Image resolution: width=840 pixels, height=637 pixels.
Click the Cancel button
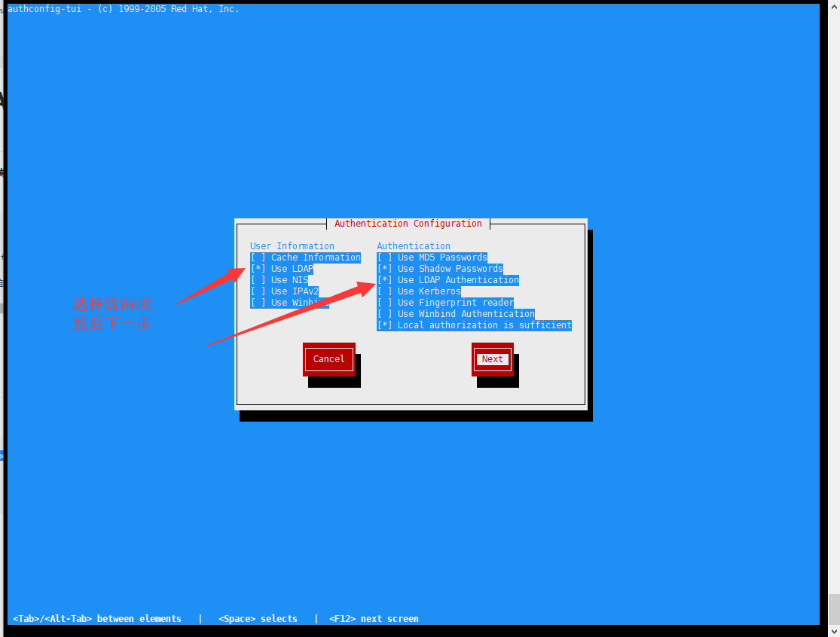click(329, 359)
